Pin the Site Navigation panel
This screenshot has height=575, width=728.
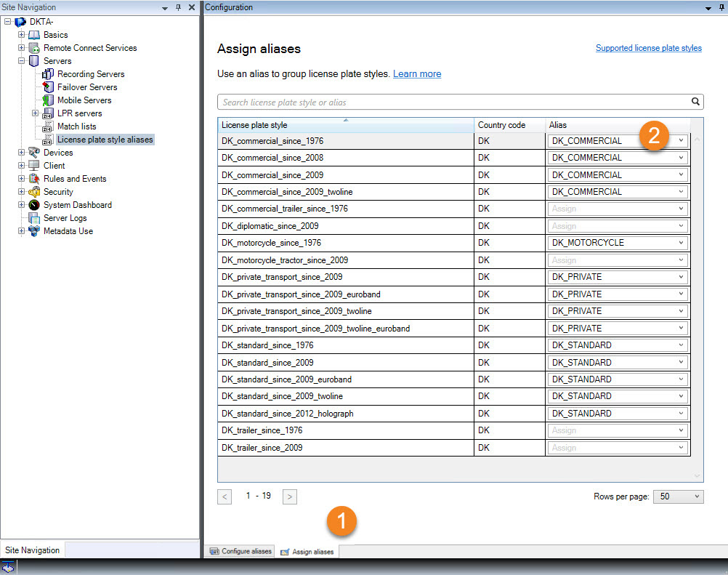coord(179,7)
